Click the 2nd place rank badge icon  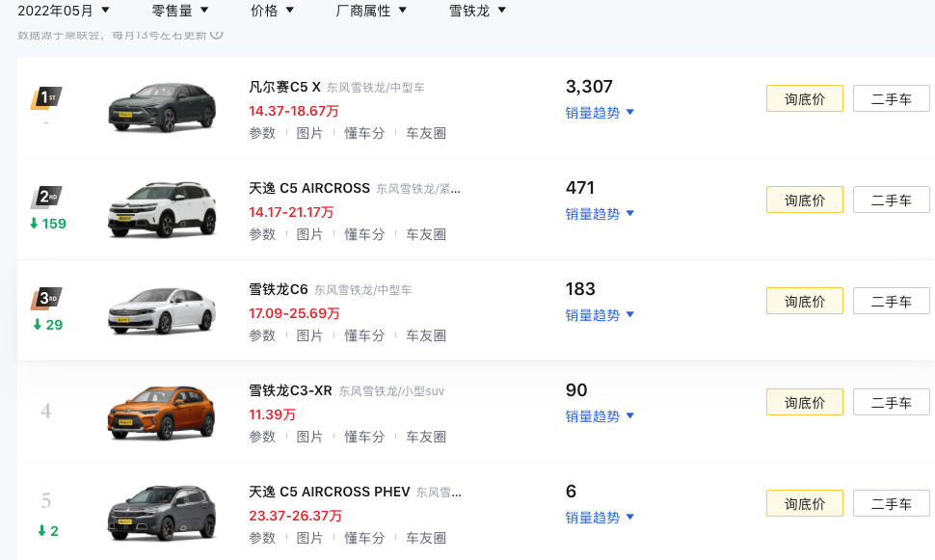[x=46, y=198]
